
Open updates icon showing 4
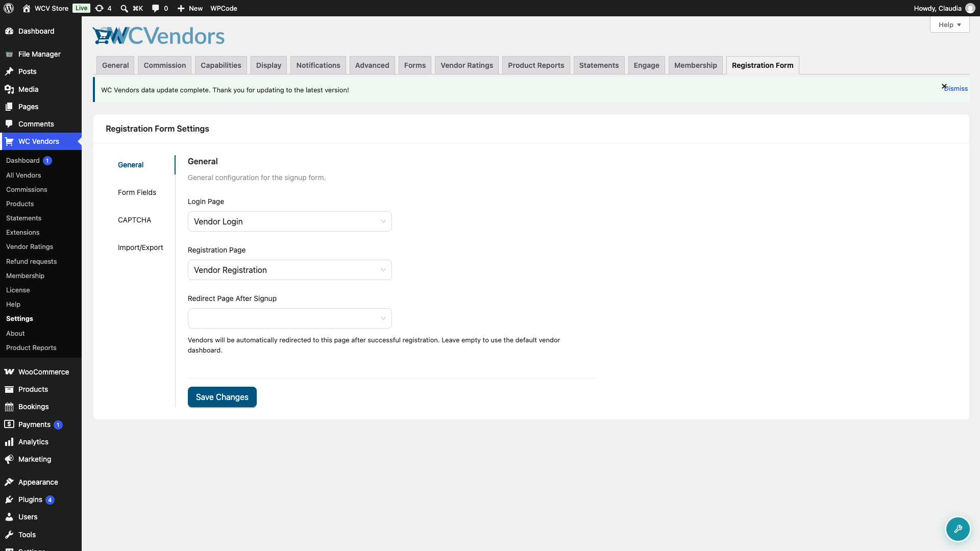click(100, 8)
